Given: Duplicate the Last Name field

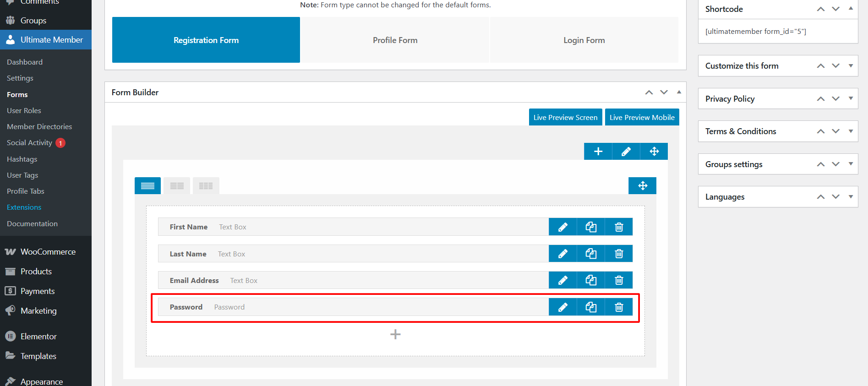Looking at the screenshot, I should click(591, 254).
